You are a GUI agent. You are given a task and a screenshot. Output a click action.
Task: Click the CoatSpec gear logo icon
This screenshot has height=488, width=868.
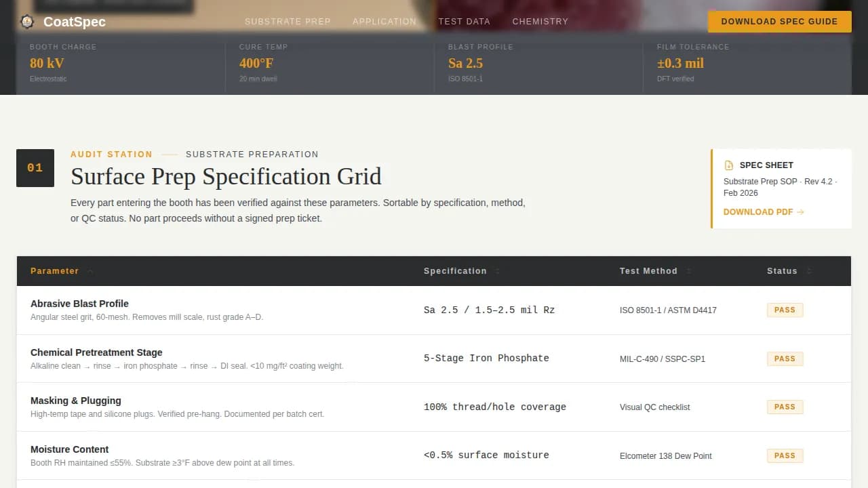(27, 21)
